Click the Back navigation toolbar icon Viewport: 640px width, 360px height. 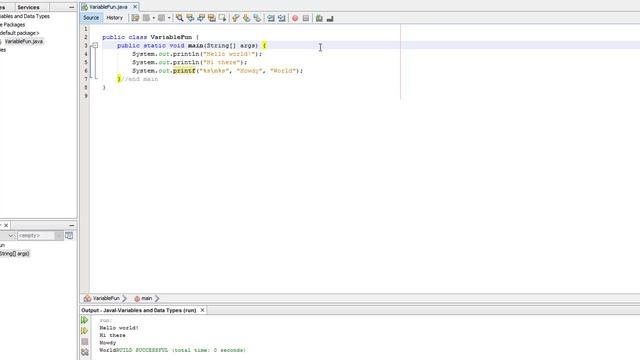[x=146, y=18]
